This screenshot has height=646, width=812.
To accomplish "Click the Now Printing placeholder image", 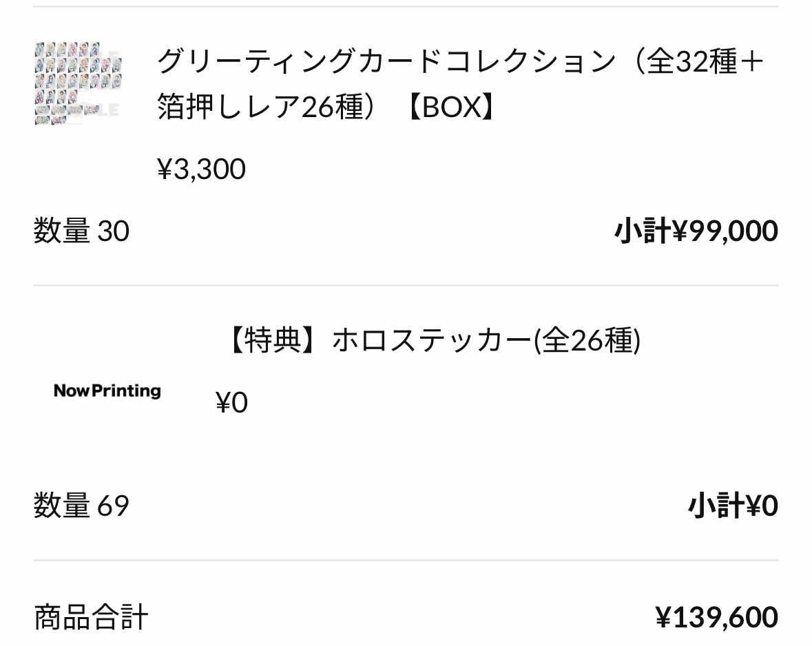I will pyautogui.click(x=107, y=390).
